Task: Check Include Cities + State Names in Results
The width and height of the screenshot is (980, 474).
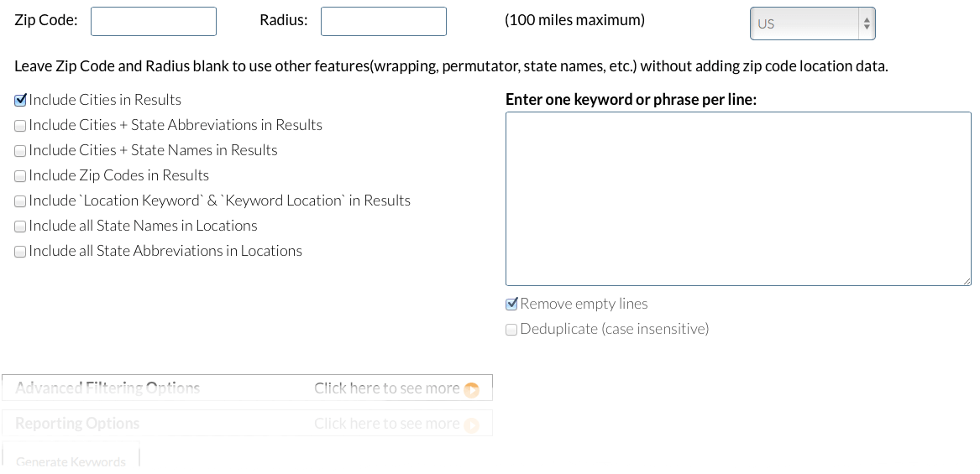Action: [20, 151]
